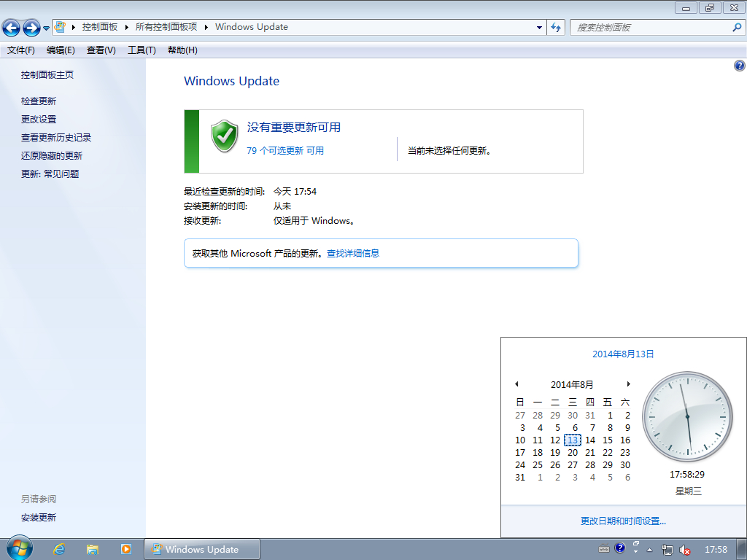The height and width of the screenshot is (560, 747).
Task: Click the 今天 17:54 last check time
Action: click(295, 192)
